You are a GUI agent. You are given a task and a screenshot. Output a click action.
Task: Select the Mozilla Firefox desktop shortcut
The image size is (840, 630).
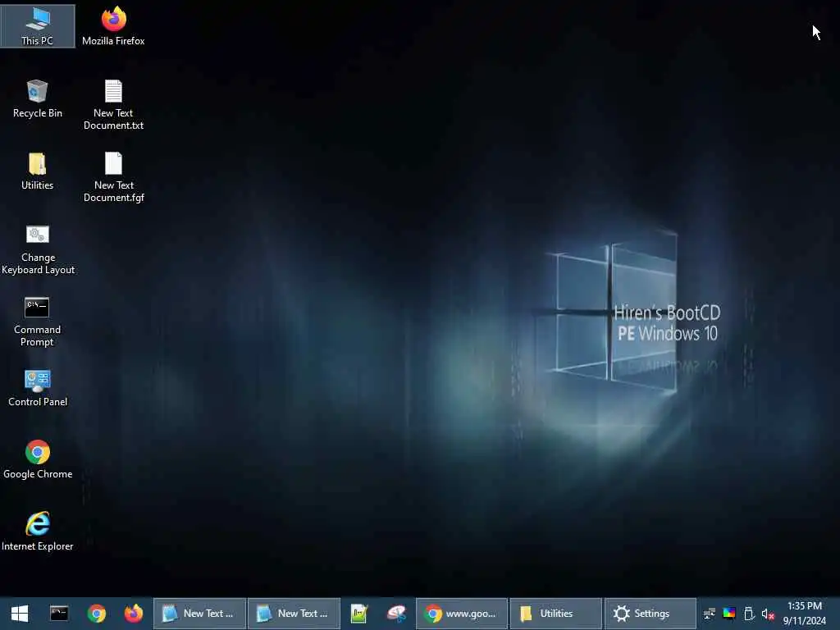(113, 26)
